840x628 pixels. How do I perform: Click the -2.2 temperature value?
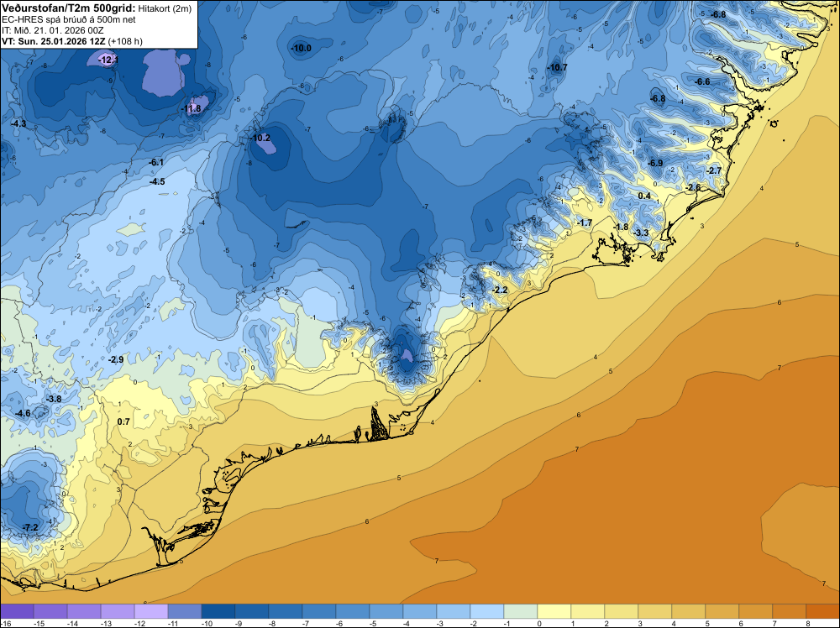[x=499, y=290]
